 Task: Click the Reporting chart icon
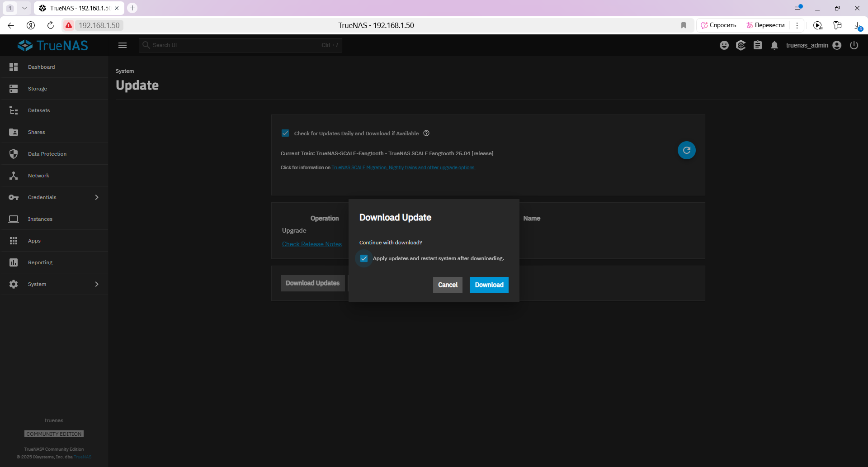pyautogui.click(x=14, y=262)
